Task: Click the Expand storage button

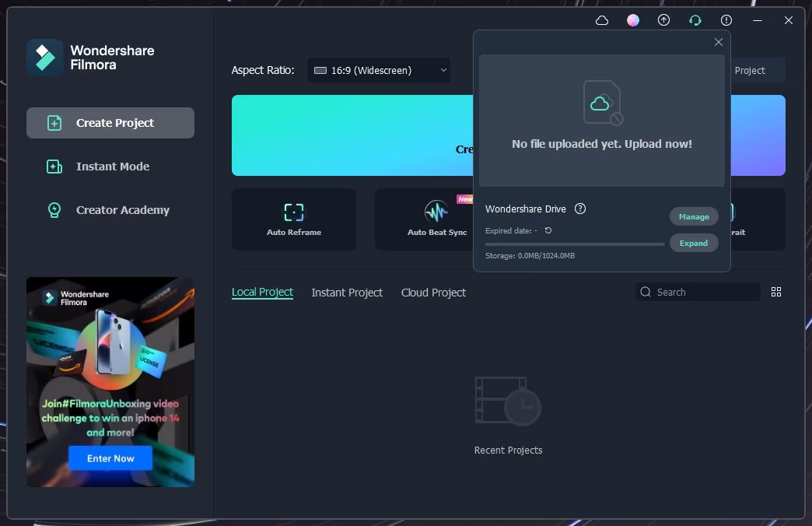Action: (694, 243)
